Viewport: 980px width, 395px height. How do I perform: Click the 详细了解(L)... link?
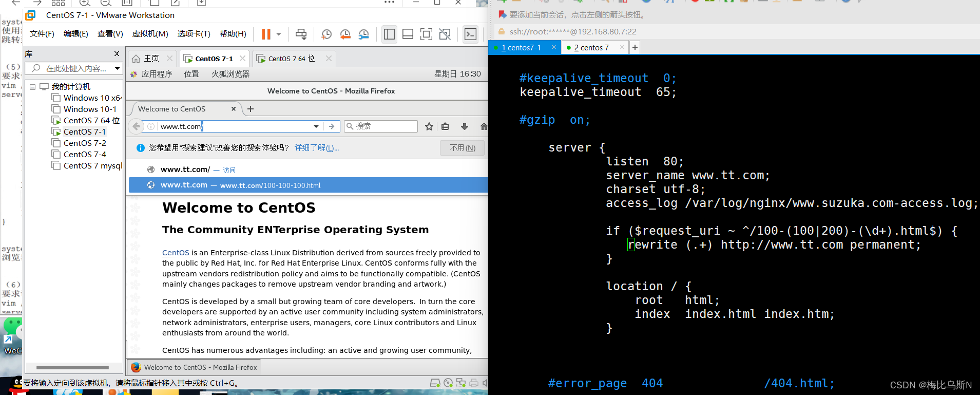[317, 148]
